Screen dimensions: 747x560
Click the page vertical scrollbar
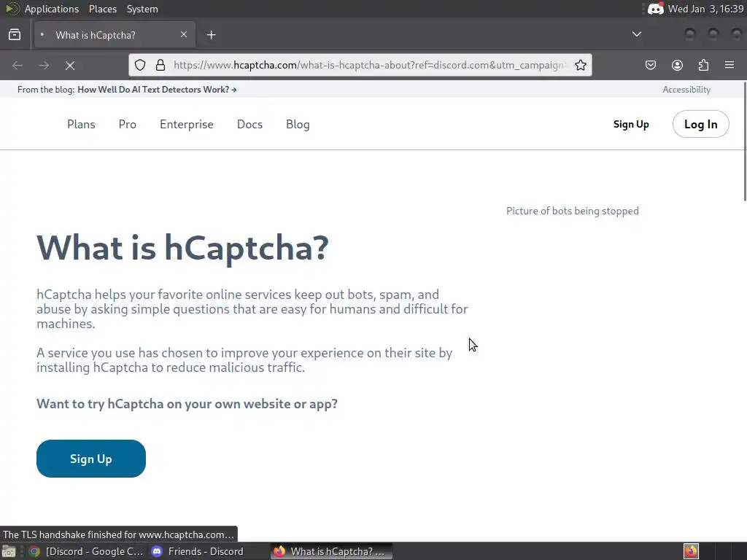744,141
